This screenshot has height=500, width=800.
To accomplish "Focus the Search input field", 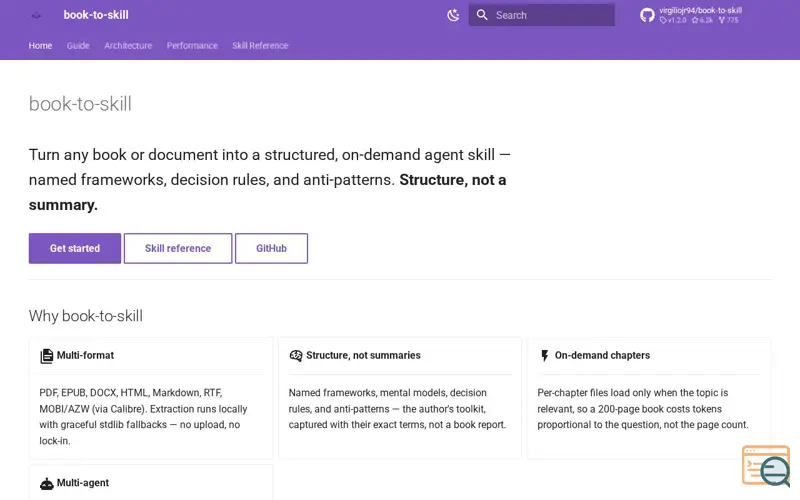I will [x=541, y=15].
